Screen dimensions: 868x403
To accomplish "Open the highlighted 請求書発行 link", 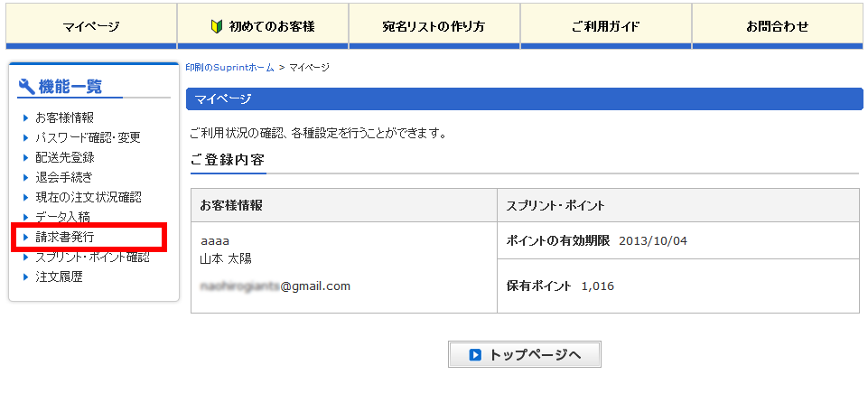I will click(64, 237).
